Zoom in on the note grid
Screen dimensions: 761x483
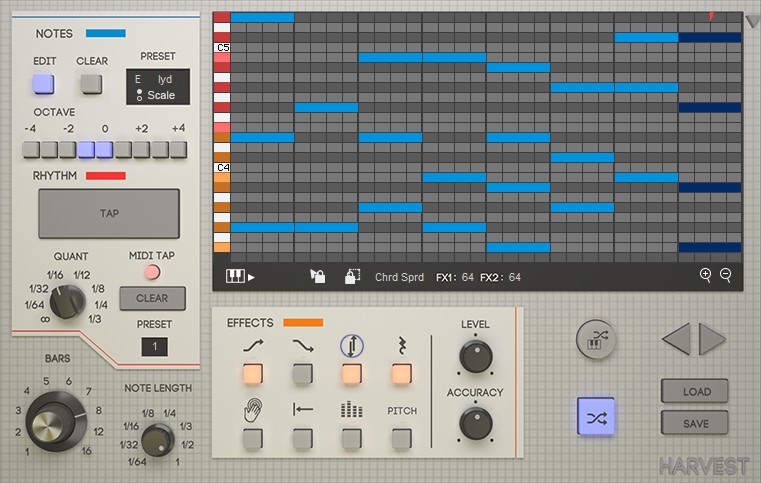pos(706,275)
